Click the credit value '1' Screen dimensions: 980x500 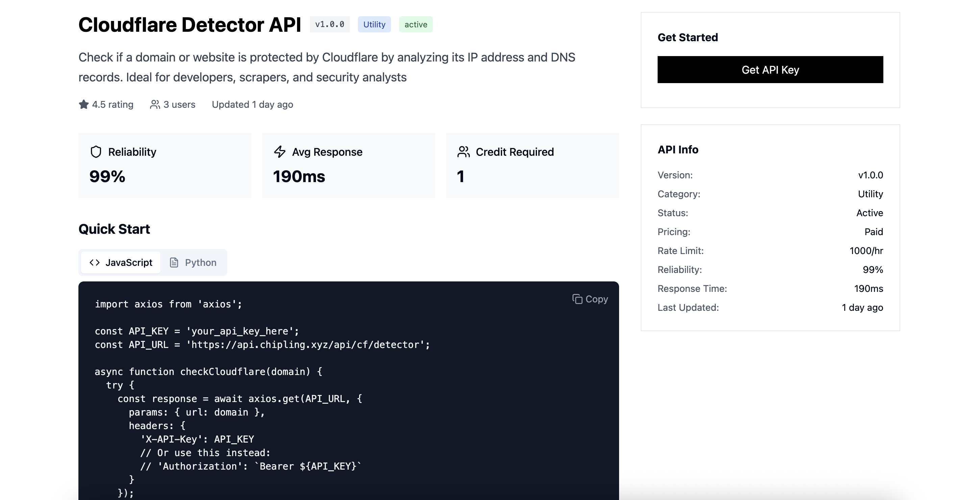click(460, 176)
